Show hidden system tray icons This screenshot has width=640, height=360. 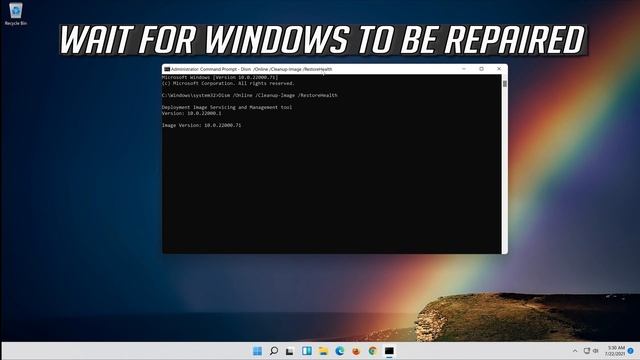coord(575,351)
